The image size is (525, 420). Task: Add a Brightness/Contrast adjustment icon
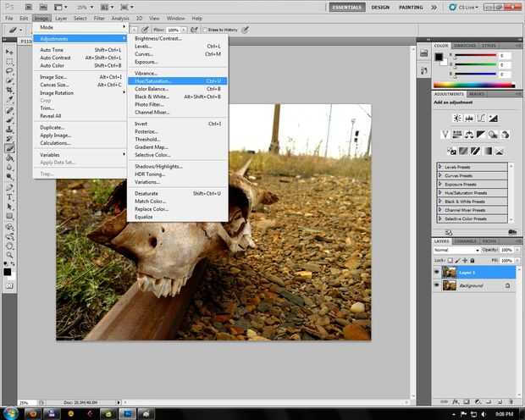[x=457, y=119]
